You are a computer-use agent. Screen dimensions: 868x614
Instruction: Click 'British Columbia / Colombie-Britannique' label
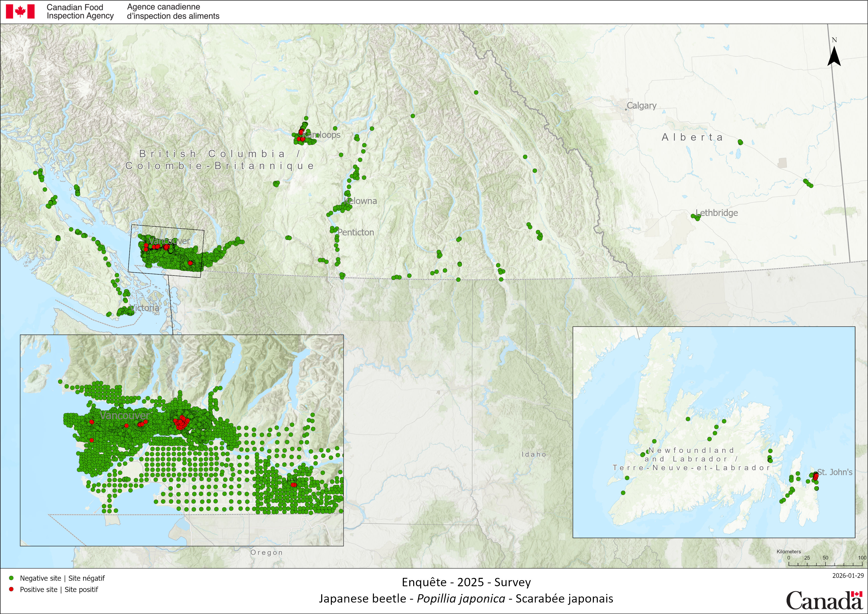(x=220, y=160)
